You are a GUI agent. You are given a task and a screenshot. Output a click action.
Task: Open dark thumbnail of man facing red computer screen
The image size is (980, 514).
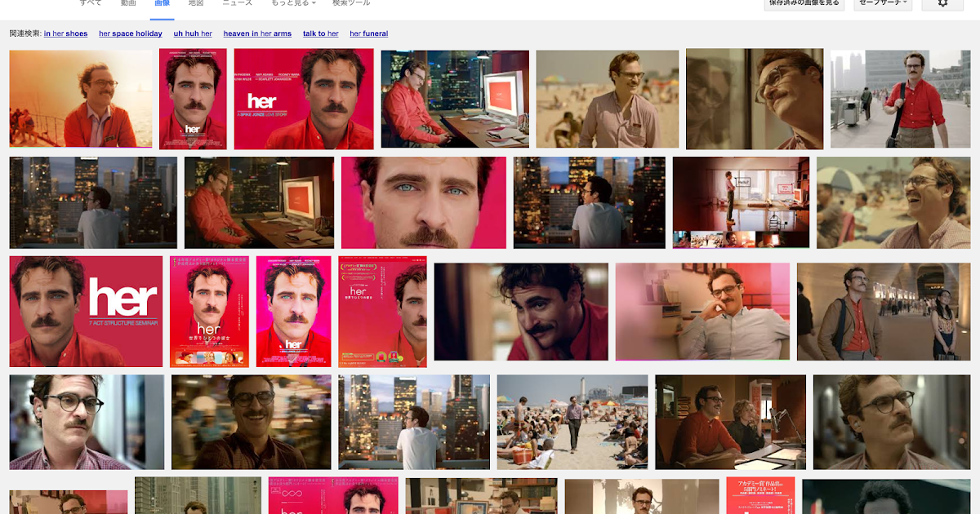(259, 202)
